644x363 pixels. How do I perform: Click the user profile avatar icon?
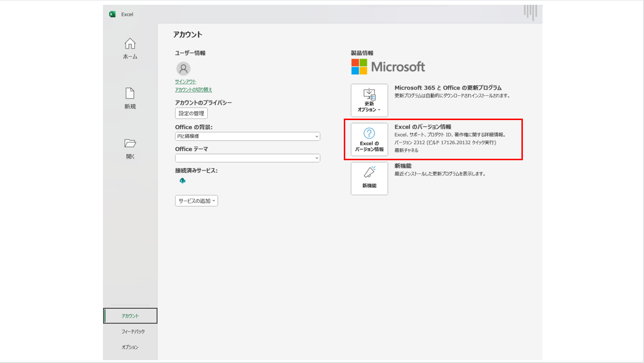(183, 68)
